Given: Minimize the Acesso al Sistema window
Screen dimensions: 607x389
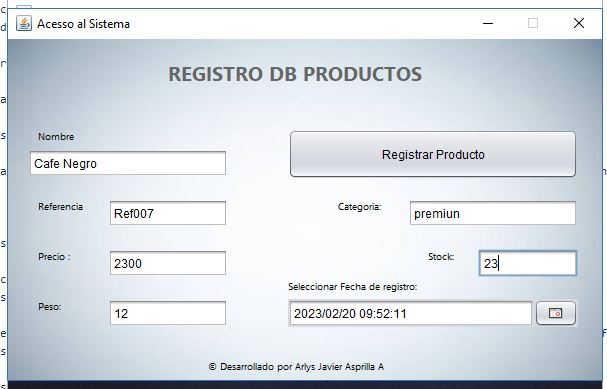Looking at the screenshot, I should [488, 24].
